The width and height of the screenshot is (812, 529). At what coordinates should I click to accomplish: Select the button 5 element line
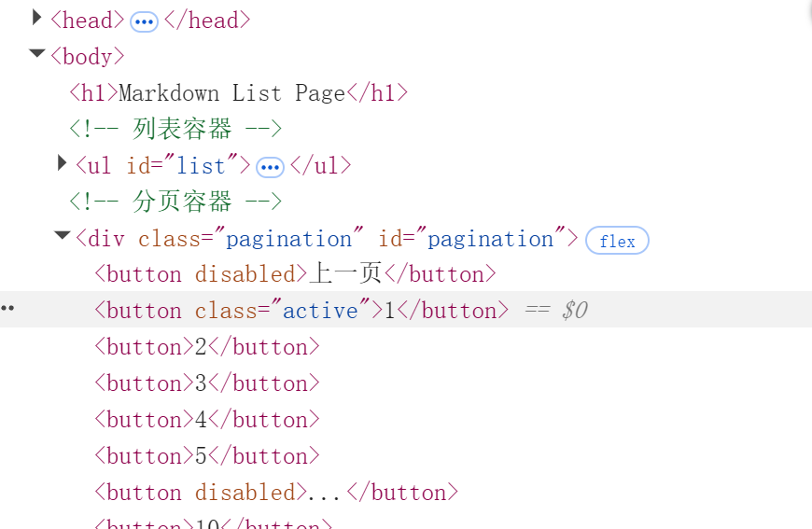[207, 456]
